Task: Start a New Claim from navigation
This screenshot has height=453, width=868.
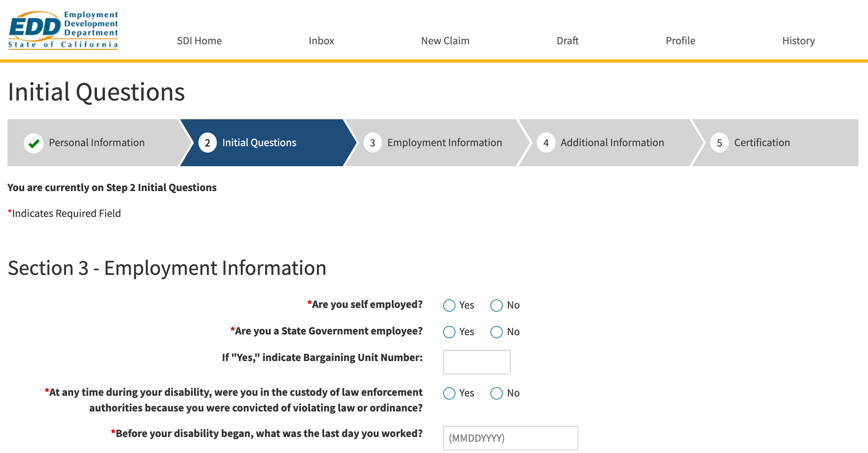Action: tap(445, 41)
